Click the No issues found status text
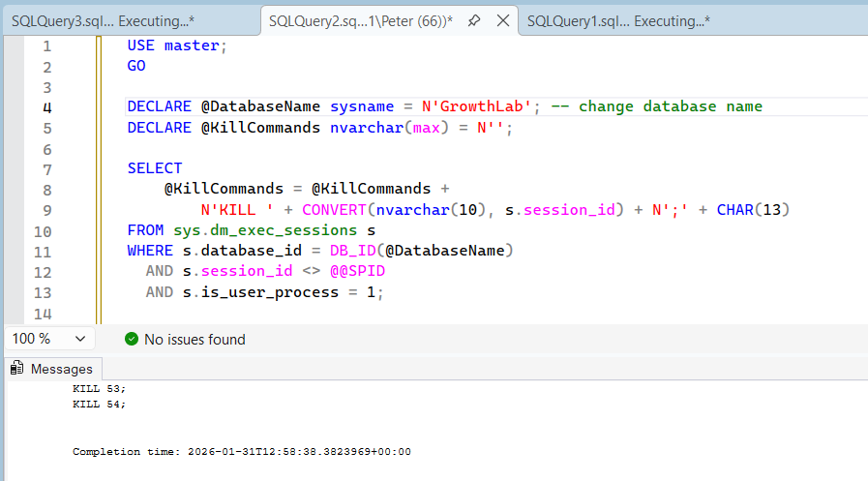Screen dimensions: 868x481 coord(195,340)
